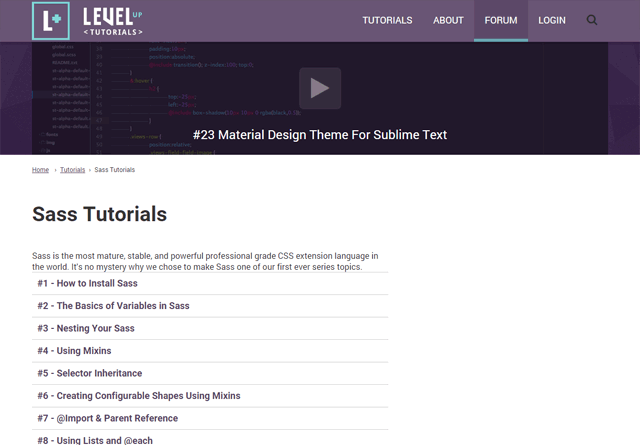Click the Sass Tutorials page heading
The height and width of the screenshot is (445, 640).
pyautogui.click(x=100, y=214)
